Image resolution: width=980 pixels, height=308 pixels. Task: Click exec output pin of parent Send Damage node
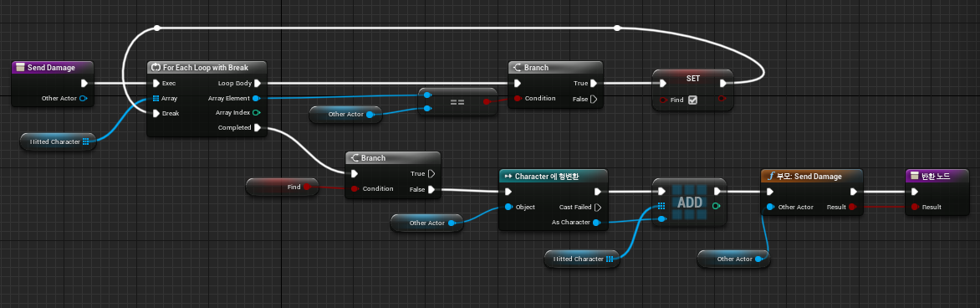coord(854,192)
